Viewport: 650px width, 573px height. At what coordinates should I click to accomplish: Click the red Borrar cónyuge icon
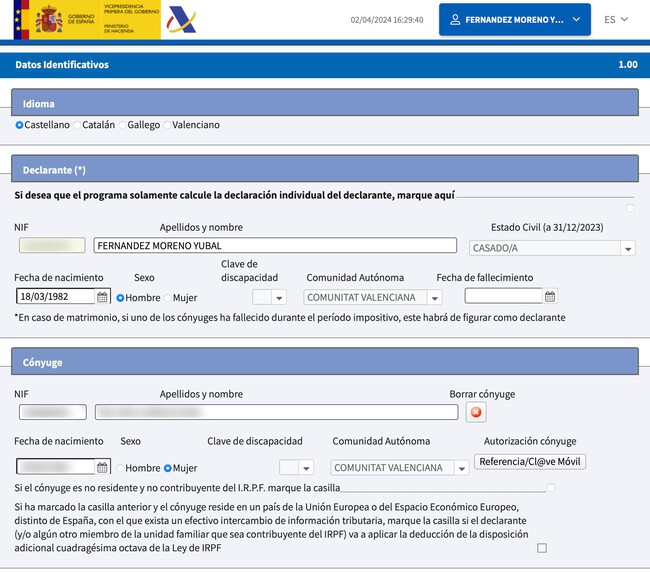pyautogui.click(x=476, y=412)
